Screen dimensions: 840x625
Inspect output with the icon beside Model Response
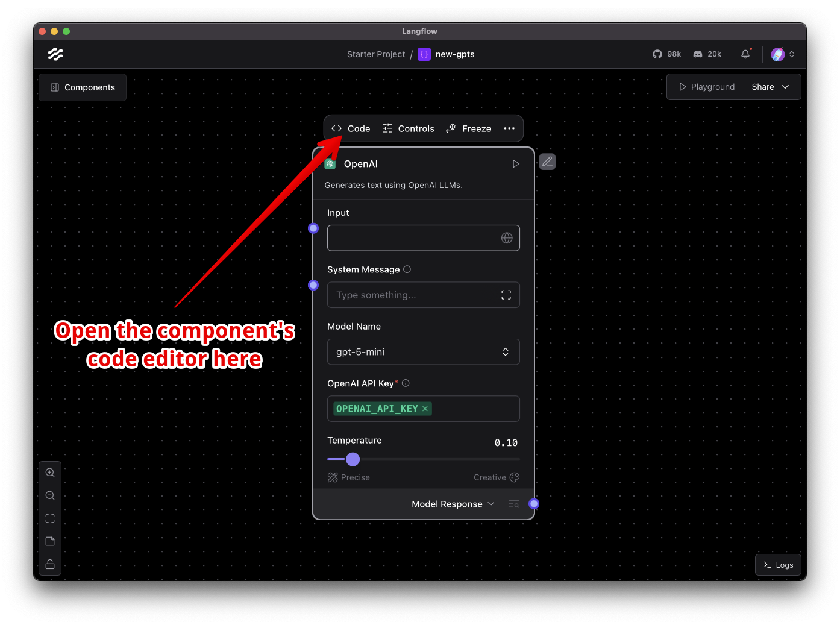[x=513, y=504]
